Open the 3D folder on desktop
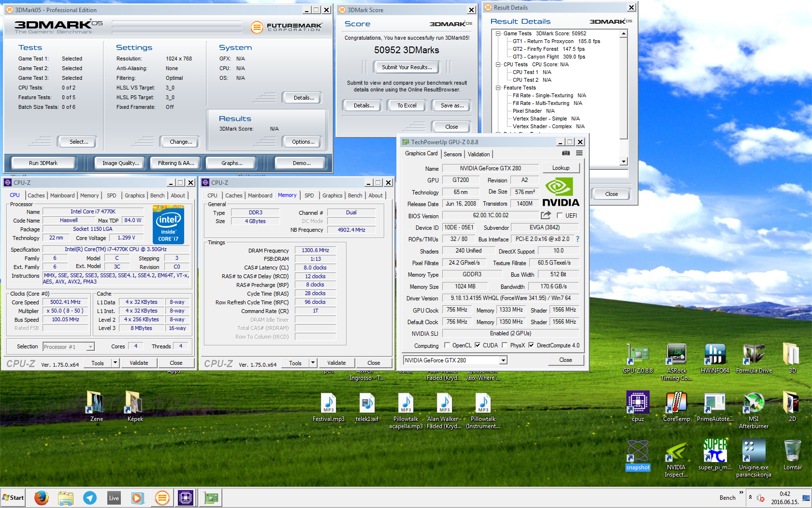This screenshot has width=812, height=508. tap(792, 358)
